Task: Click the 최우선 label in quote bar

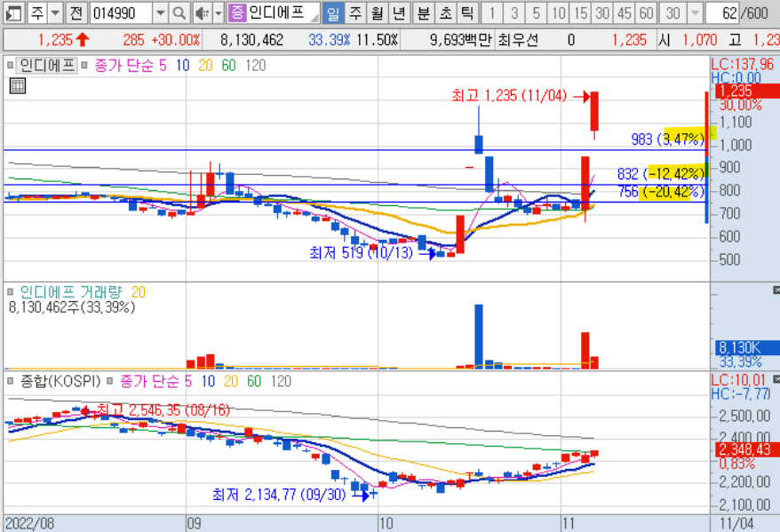Action: (518, 40)
